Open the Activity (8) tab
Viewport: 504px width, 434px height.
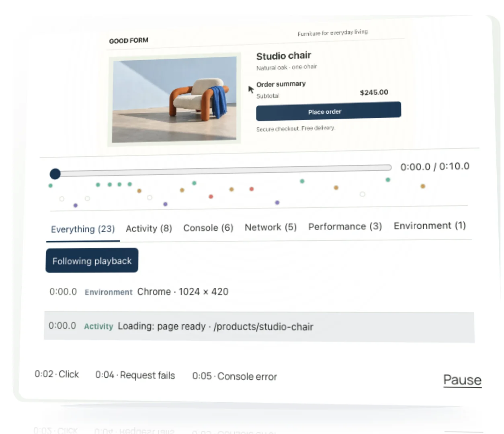[149, 228]
